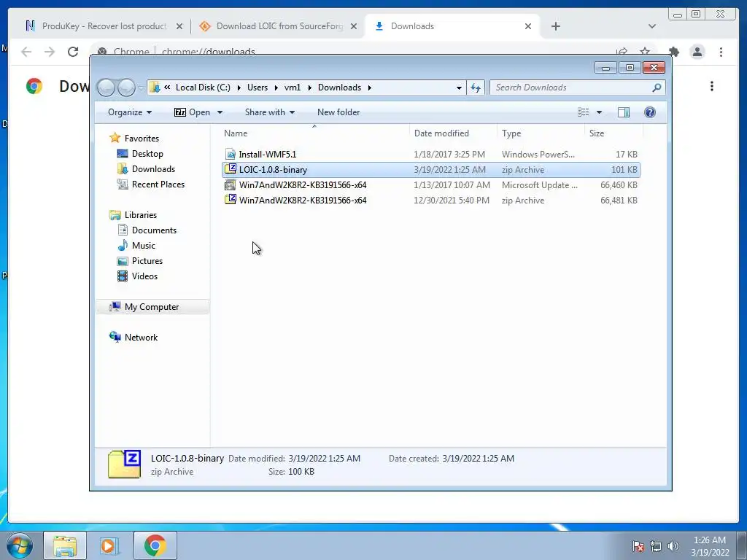Open Windows Explorer from taskbar
This screenshot has width=747, height=560.
(x=65, y=545)
